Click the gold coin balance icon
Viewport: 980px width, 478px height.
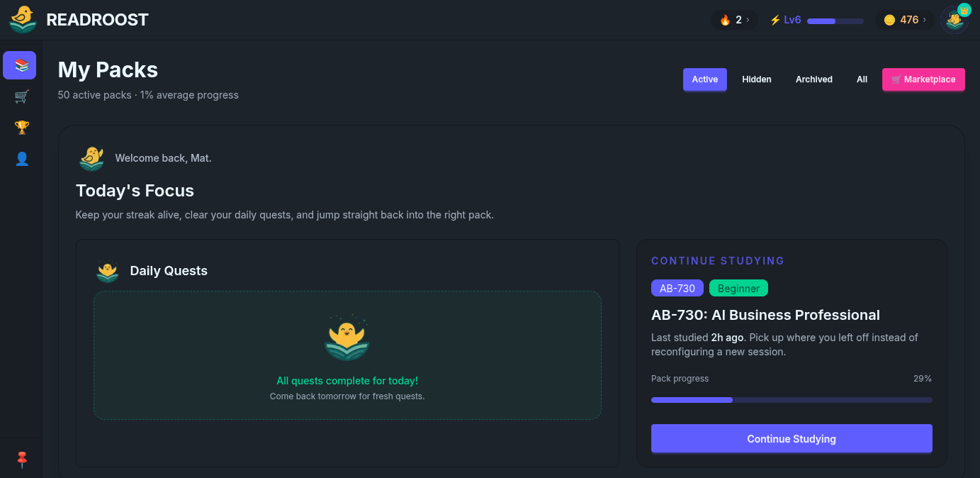pyautogui.click(x=889, y=20)
